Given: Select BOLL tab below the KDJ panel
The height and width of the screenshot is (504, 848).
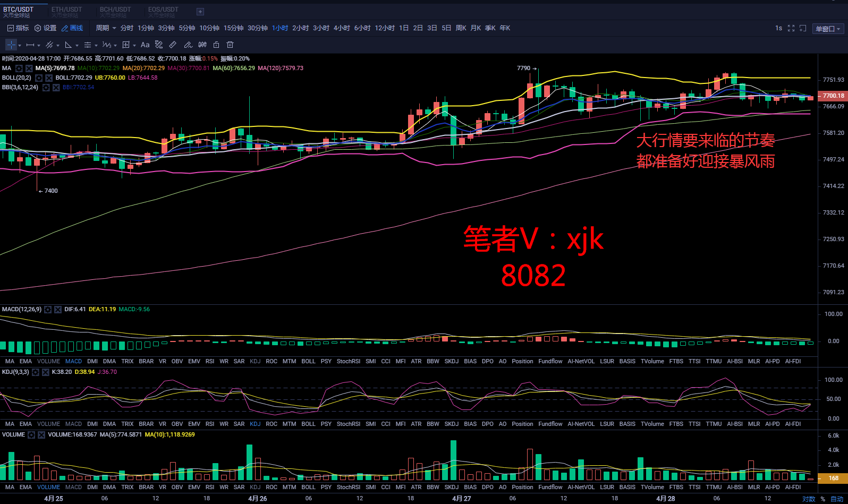Looking at the screenshot, I should 308,424.
